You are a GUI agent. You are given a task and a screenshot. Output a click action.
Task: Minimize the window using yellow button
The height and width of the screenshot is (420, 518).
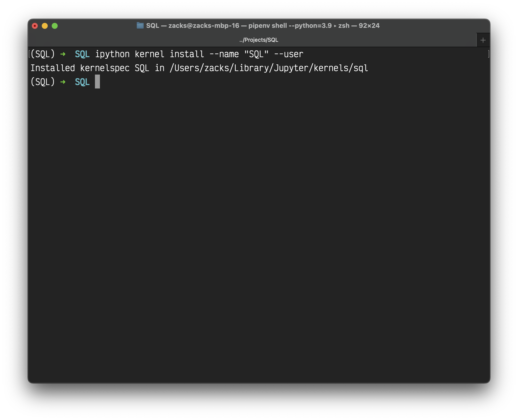pos(45,26)
